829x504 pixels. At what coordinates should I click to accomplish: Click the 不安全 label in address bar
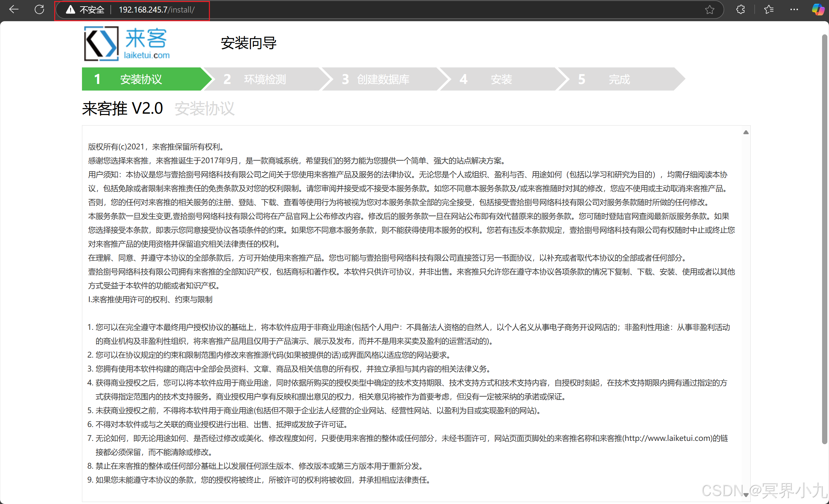tap(92, 10)
